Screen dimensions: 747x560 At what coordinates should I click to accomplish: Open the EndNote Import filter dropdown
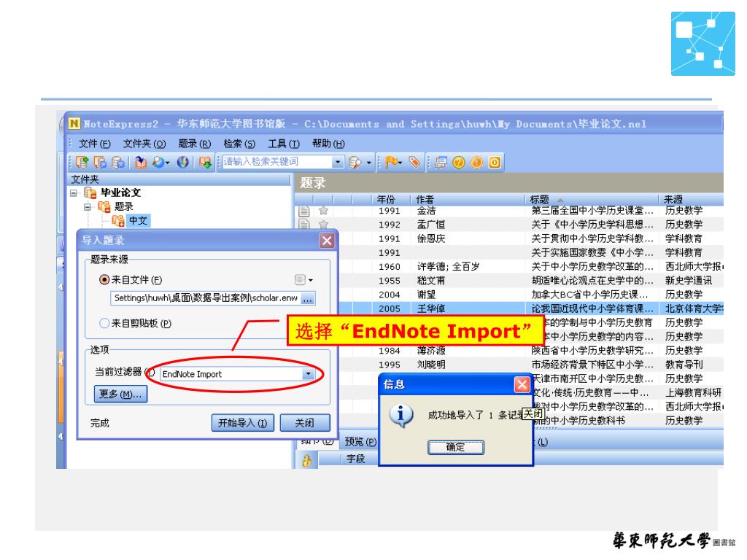tap(309, 374)
